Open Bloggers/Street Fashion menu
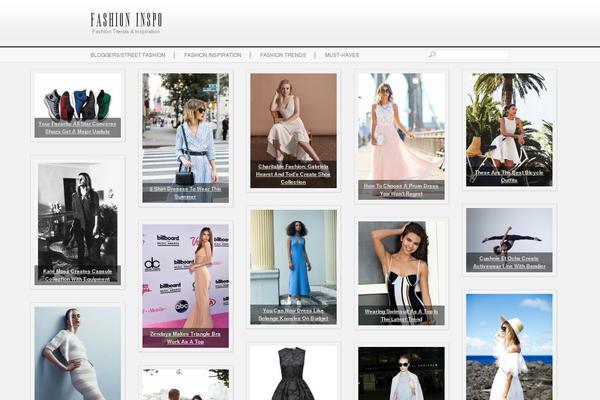This screenshot has width=600, height=400. [x=128, y=55]
